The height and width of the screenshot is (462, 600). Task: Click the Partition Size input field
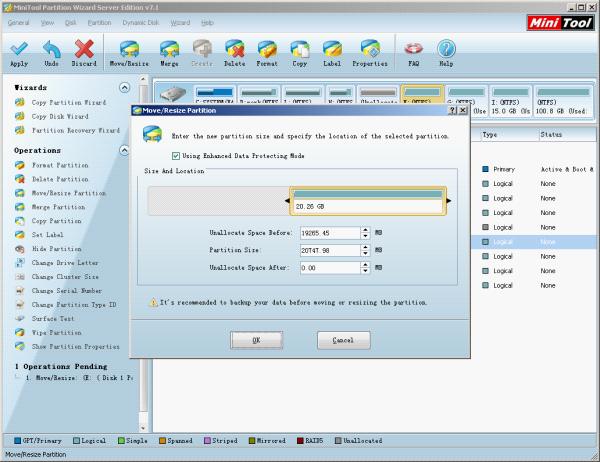pyautogui.click(x=330, y=250)
